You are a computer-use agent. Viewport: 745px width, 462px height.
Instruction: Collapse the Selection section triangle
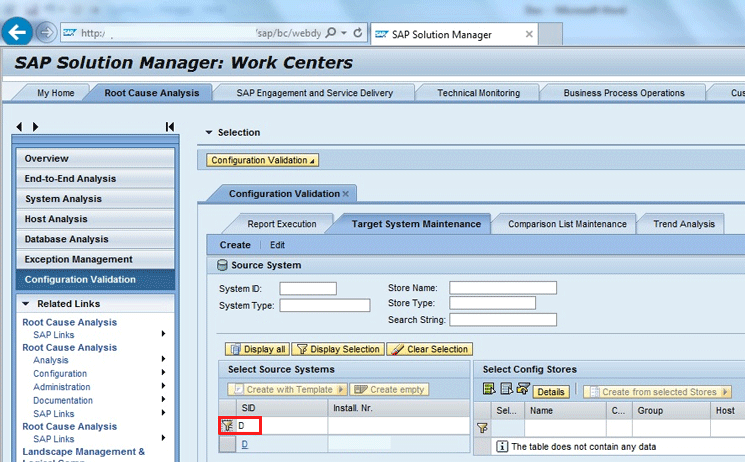click(209, 132)
